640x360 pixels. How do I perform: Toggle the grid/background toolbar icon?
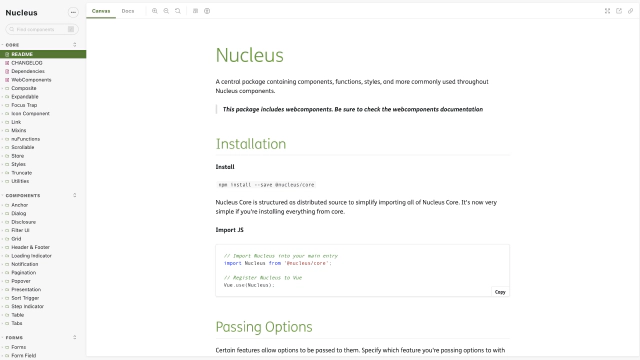pyautogui.click(x=196, y=11)
